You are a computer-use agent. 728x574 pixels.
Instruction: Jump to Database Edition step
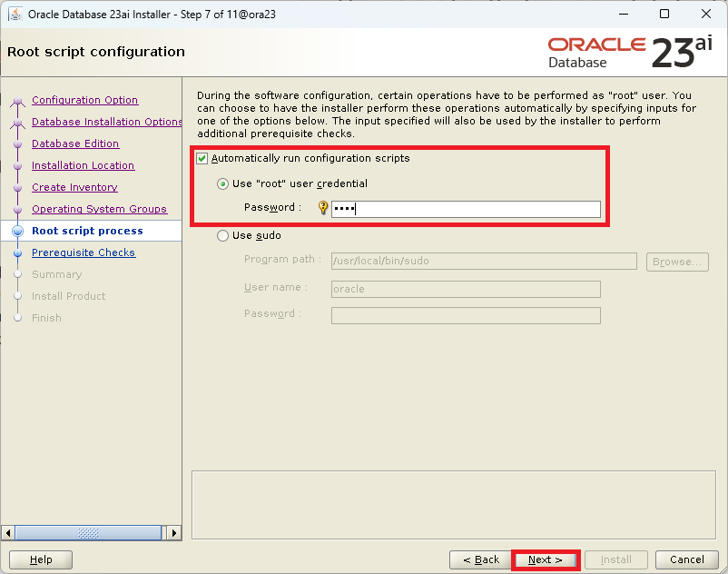75,143
